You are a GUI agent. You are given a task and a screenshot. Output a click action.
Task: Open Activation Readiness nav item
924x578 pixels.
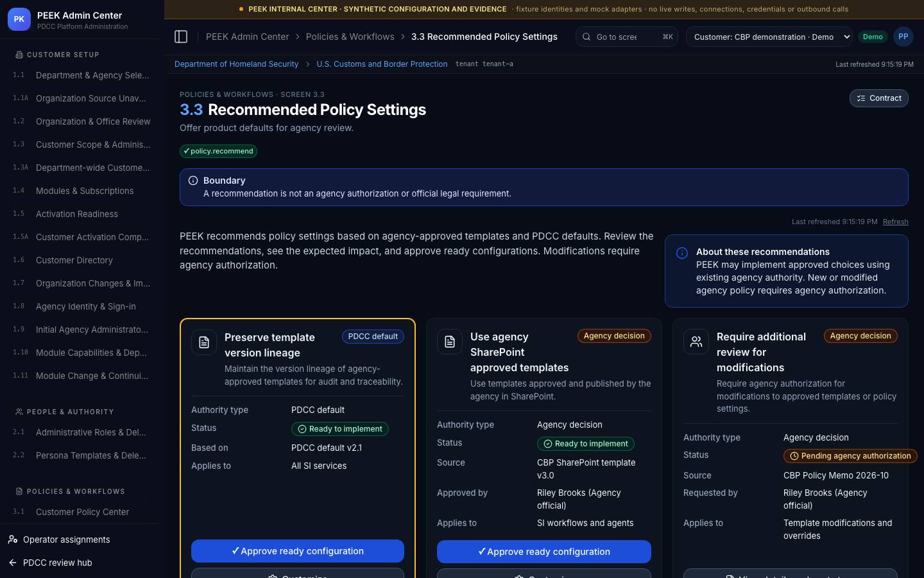pos(81,214)
